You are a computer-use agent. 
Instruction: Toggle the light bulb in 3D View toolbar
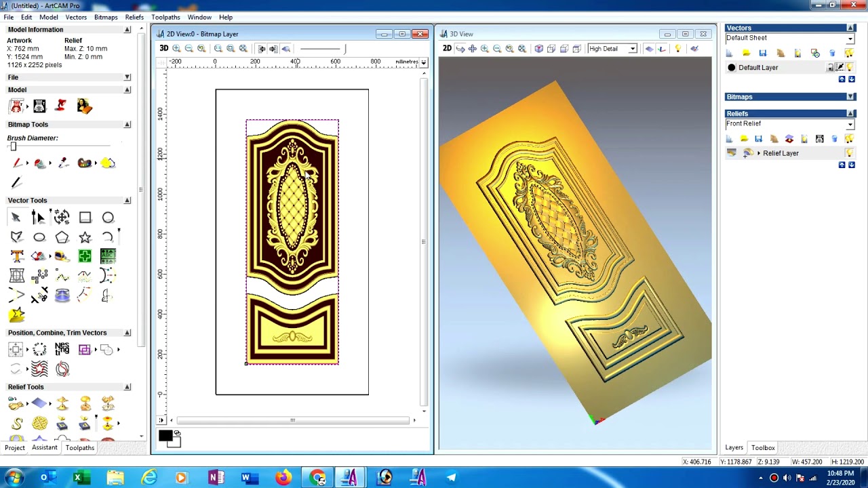[x=677, y=48]
